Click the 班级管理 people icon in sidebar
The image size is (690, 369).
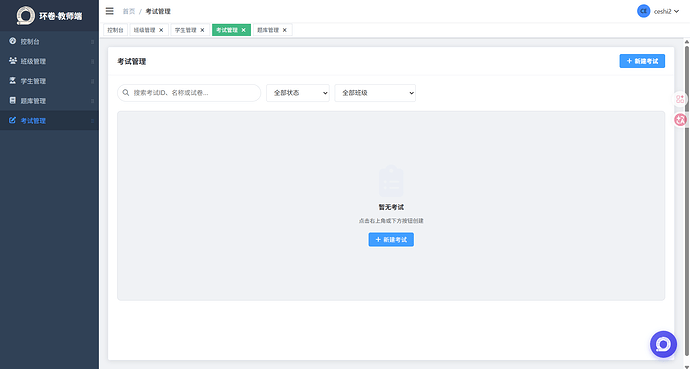click(12, 61)
